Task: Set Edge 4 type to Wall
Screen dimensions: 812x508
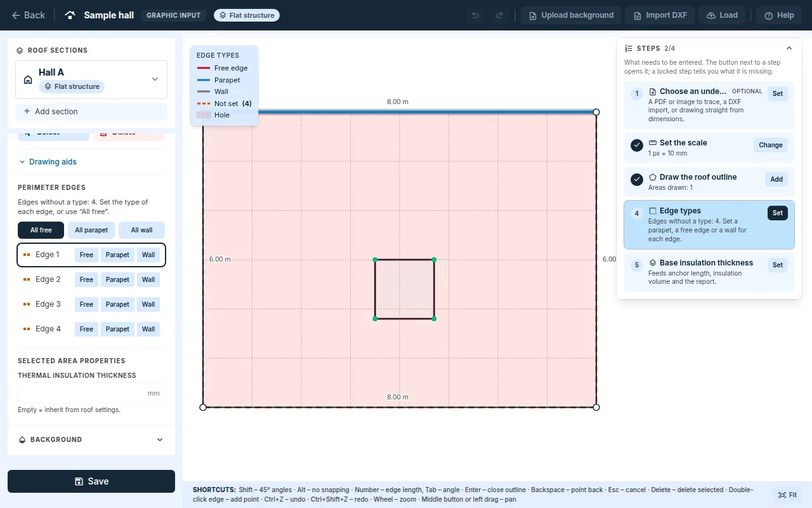Action: coord(148,329)
